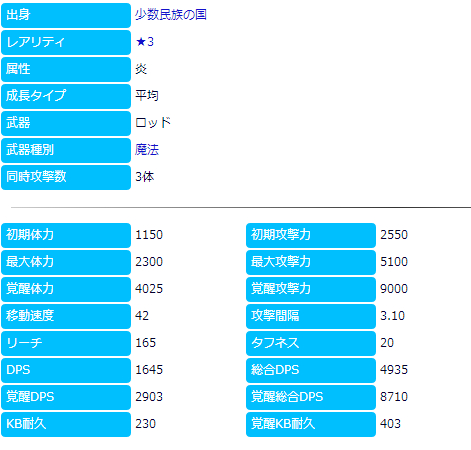Click the 成長タイプ label cell

click(66, 96)
